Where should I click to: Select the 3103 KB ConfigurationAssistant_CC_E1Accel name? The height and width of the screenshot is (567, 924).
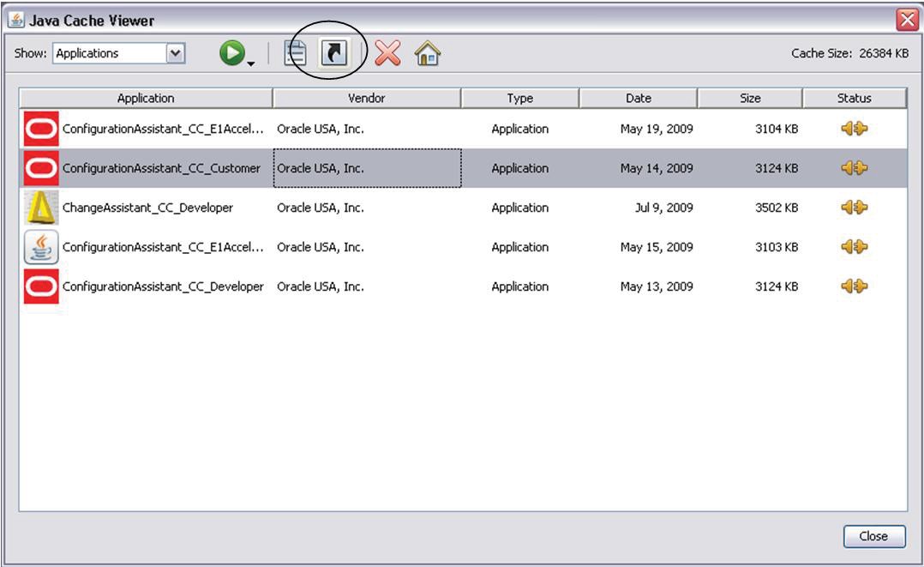coord(163,247)
